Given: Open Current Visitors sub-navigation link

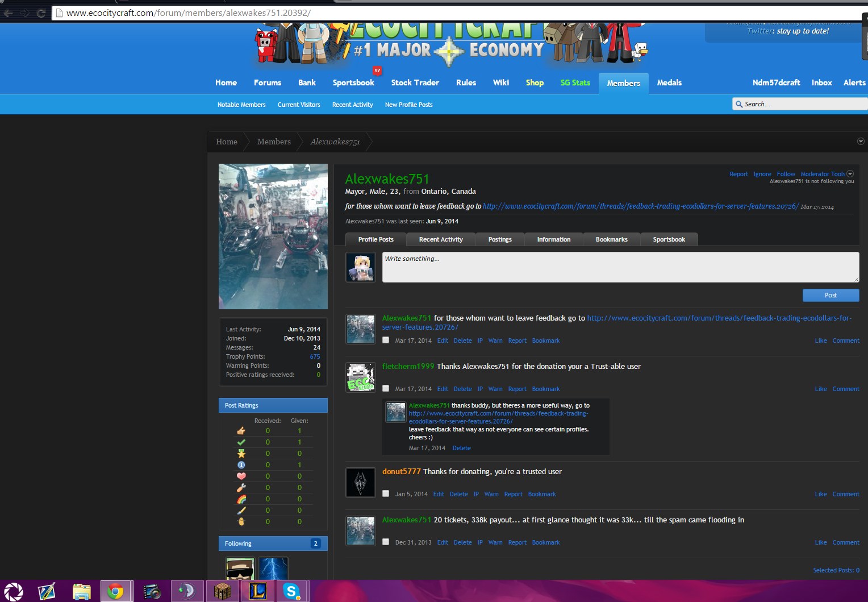Looking at the screenshot, I should (299, 105).
